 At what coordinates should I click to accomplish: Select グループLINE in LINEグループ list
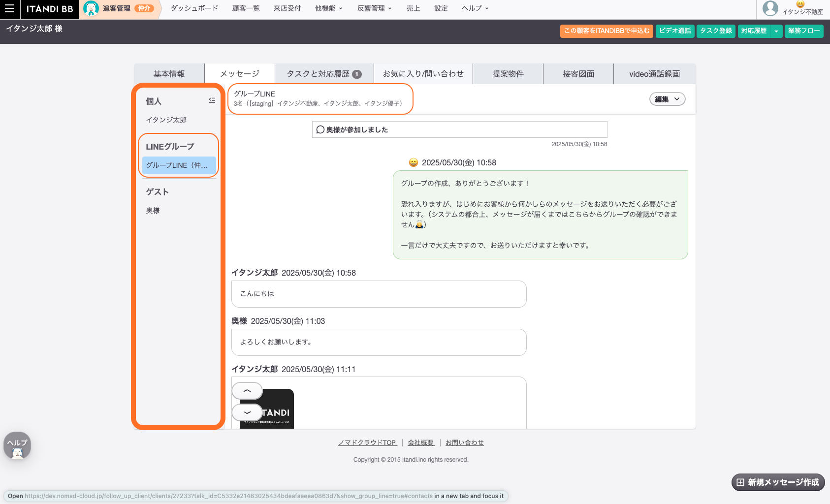179,165
